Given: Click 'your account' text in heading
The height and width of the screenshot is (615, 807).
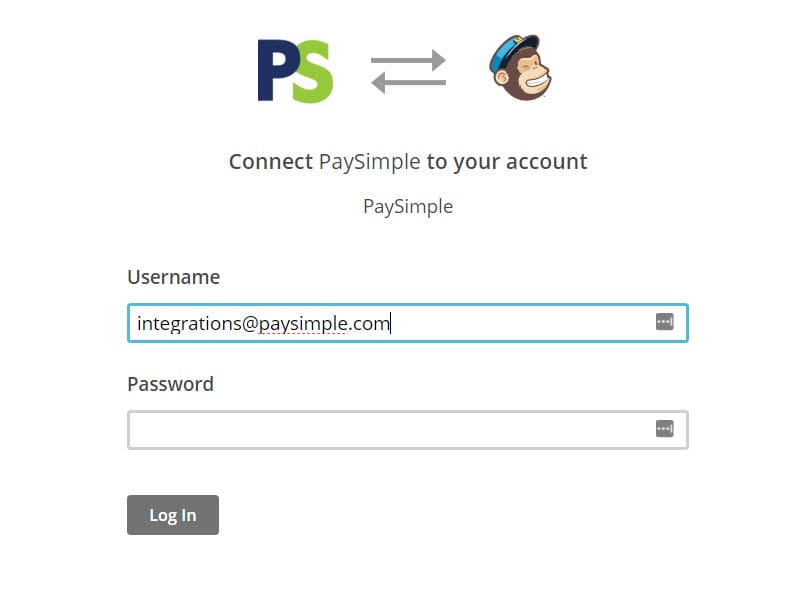Looking at the screenshot, I should (x=520, y=163).
